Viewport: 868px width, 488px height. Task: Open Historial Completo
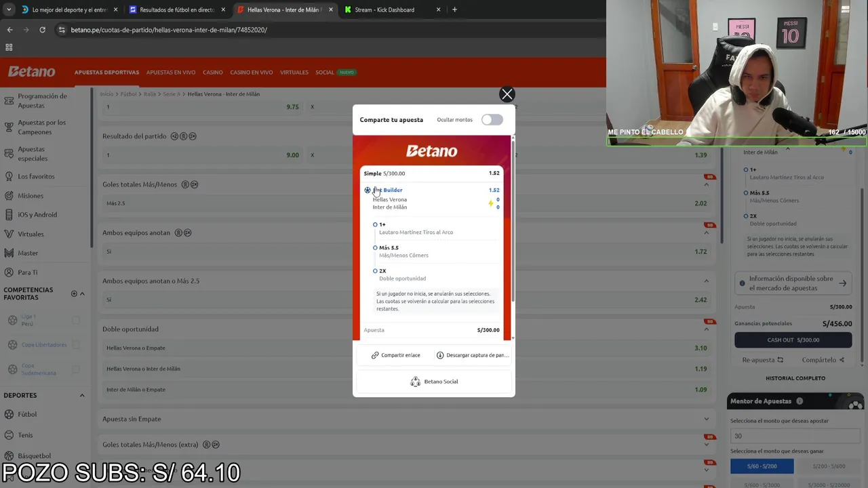(x=795, y=378)
